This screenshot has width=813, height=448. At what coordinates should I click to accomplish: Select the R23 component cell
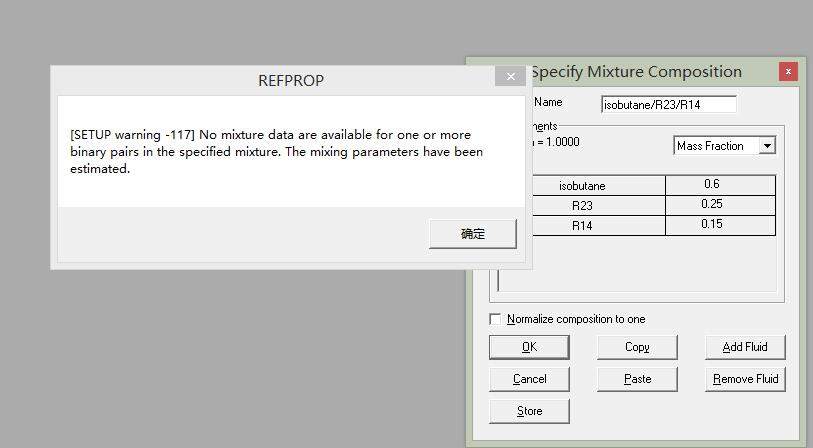pos(598,205)
